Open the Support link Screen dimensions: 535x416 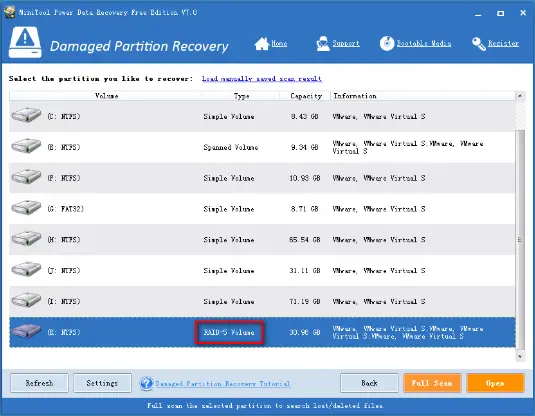(346, 43)
